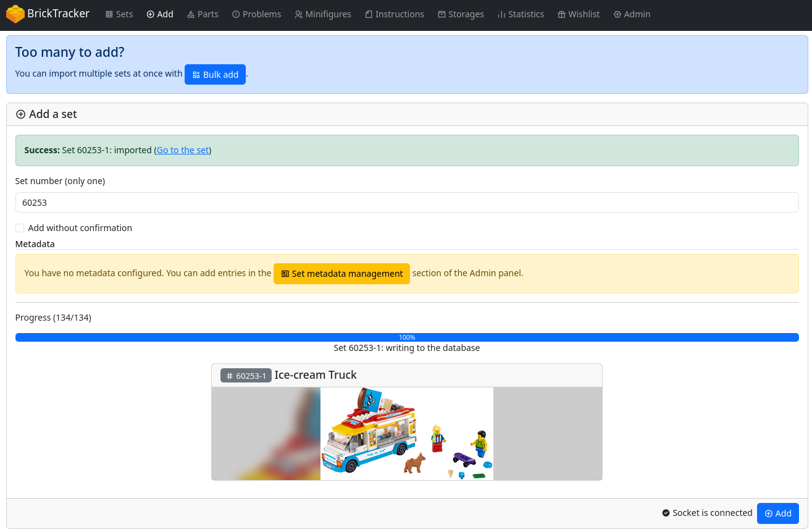This screenshot has width=812, height=532.
Task: Open Set metadata management
Action: pos(341,274)
